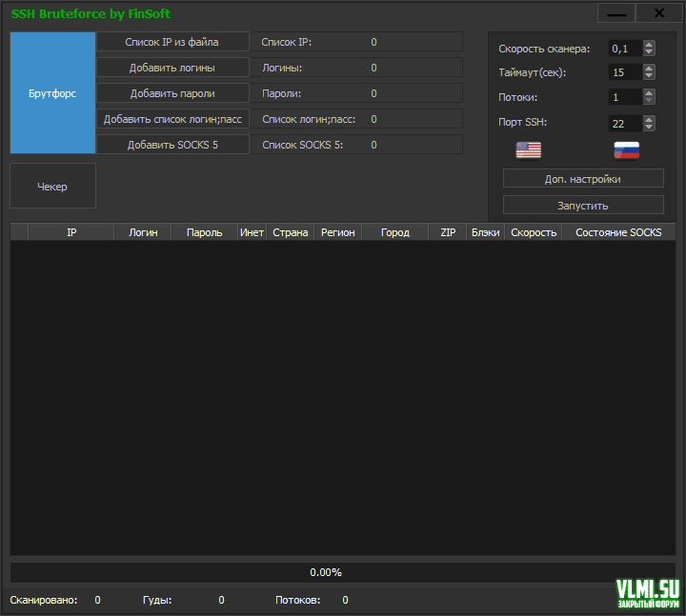
Task: Switch to the Брутфорс tab
Action: tap(52, 93)
